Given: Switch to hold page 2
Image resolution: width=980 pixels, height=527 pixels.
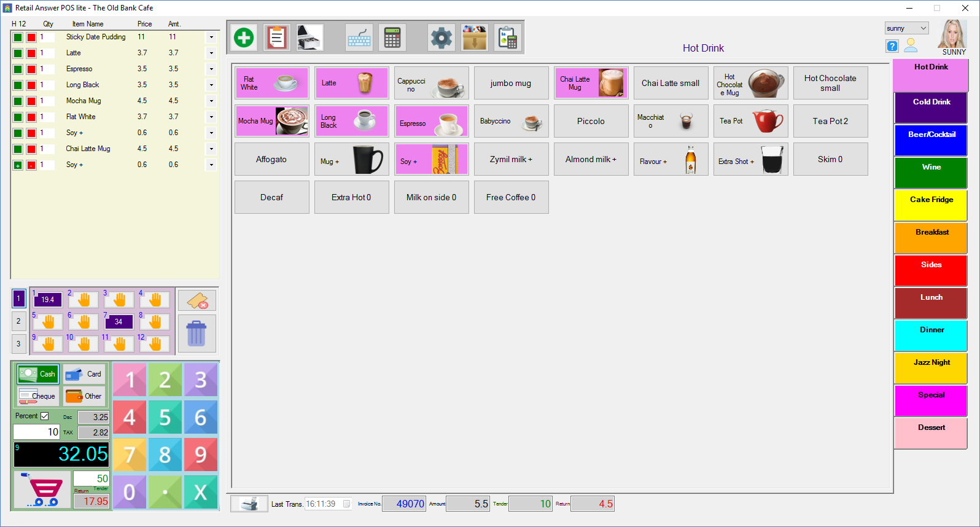Looking at the screenshot, I should 18,321.
